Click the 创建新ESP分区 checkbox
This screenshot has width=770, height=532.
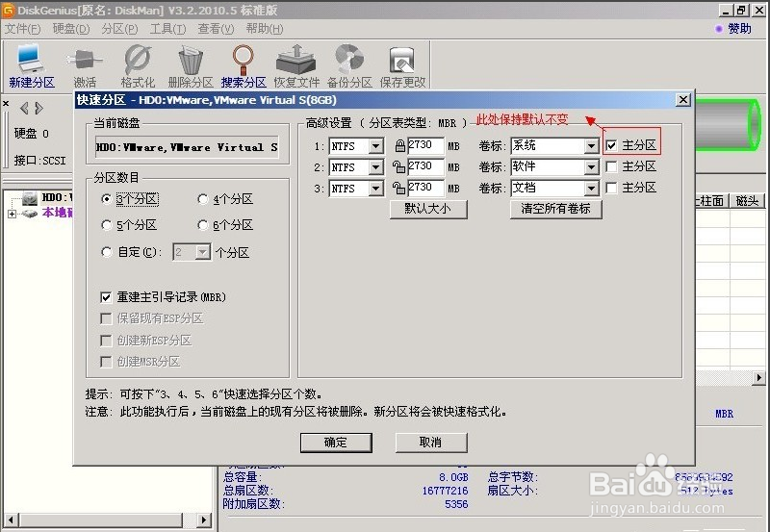106,341
